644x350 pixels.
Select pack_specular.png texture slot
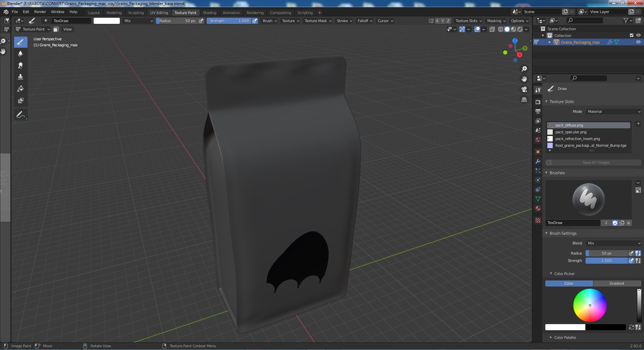tap(588, 132)
